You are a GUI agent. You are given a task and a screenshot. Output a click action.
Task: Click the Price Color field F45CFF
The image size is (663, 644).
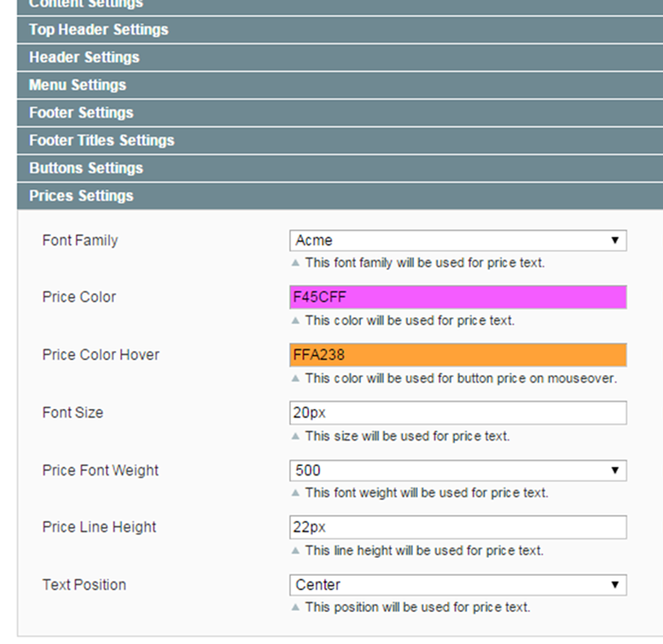click(457, 297)
